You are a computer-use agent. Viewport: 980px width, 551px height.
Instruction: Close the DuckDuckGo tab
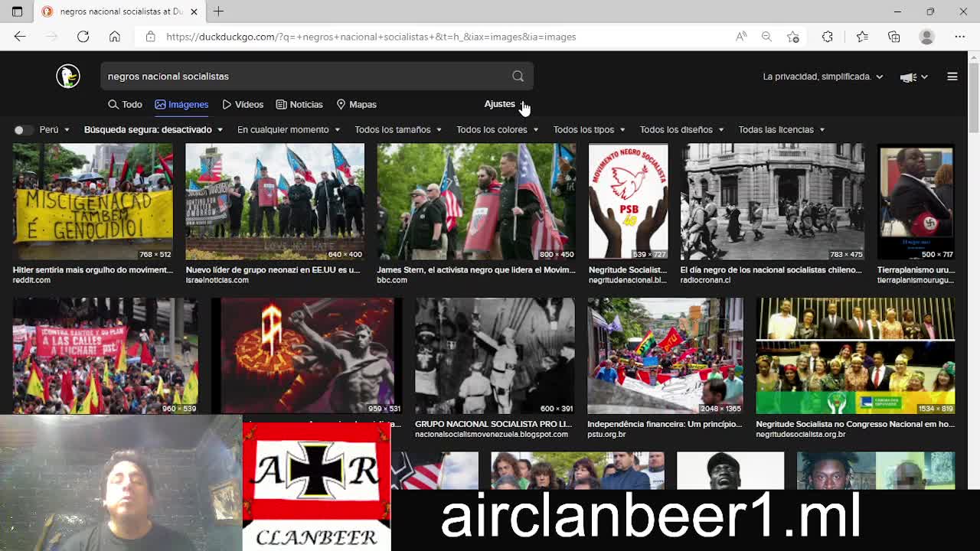pyautogui.click(x=194, y=11)
